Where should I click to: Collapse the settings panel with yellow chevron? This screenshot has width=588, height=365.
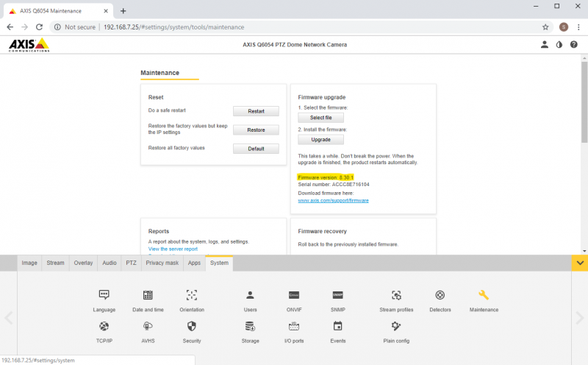point(580,263)
